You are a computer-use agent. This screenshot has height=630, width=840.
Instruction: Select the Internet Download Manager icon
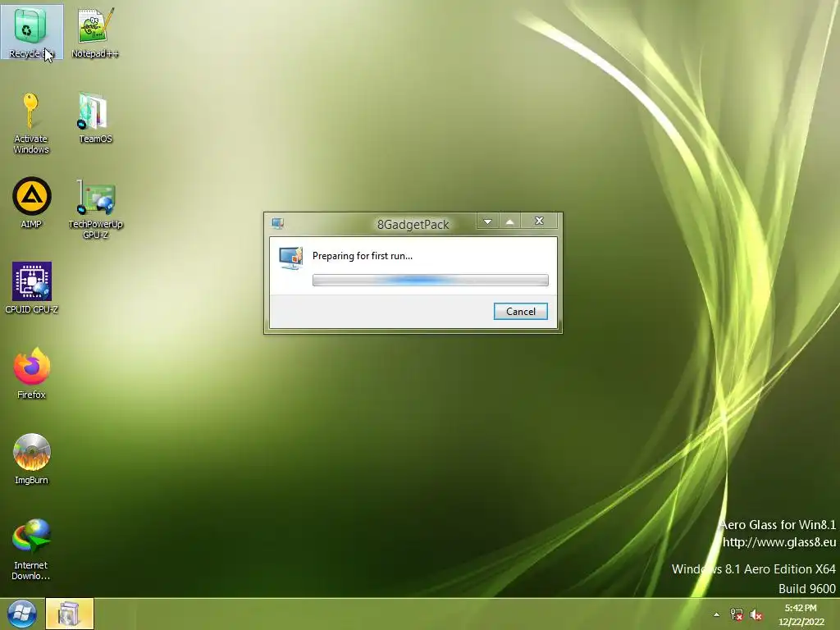click(31, 549)
